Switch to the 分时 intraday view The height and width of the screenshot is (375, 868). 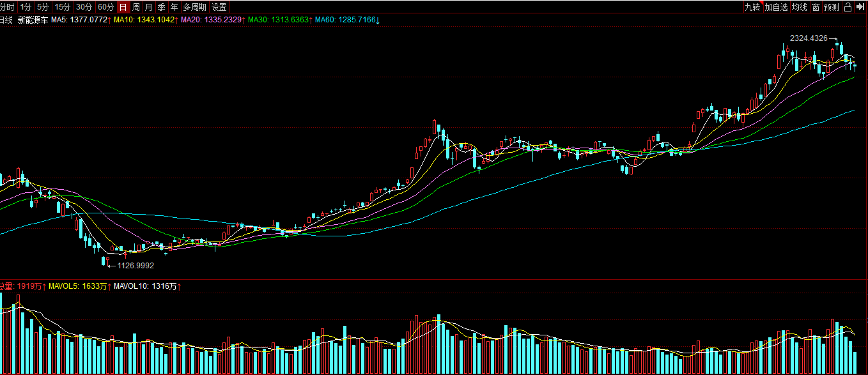[7, 7]
